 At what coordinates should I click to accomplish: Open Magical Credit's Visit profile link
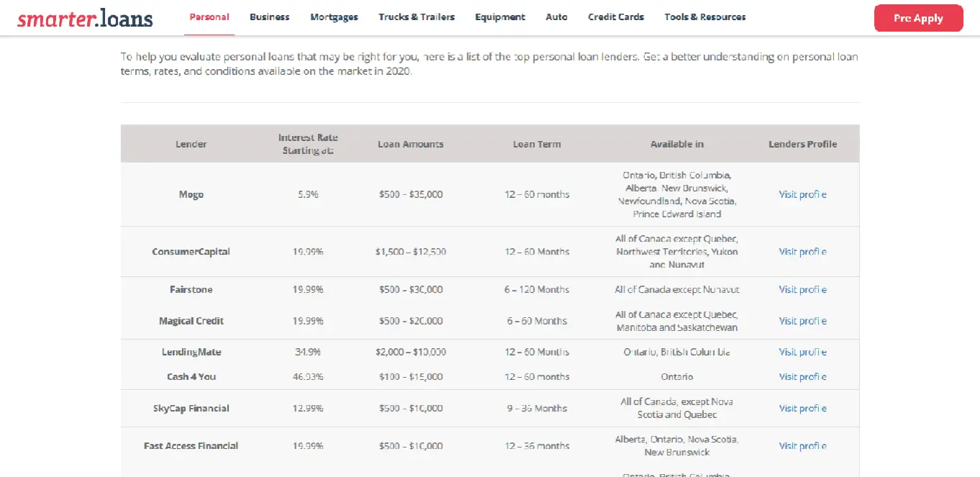(x=802, y=321)
